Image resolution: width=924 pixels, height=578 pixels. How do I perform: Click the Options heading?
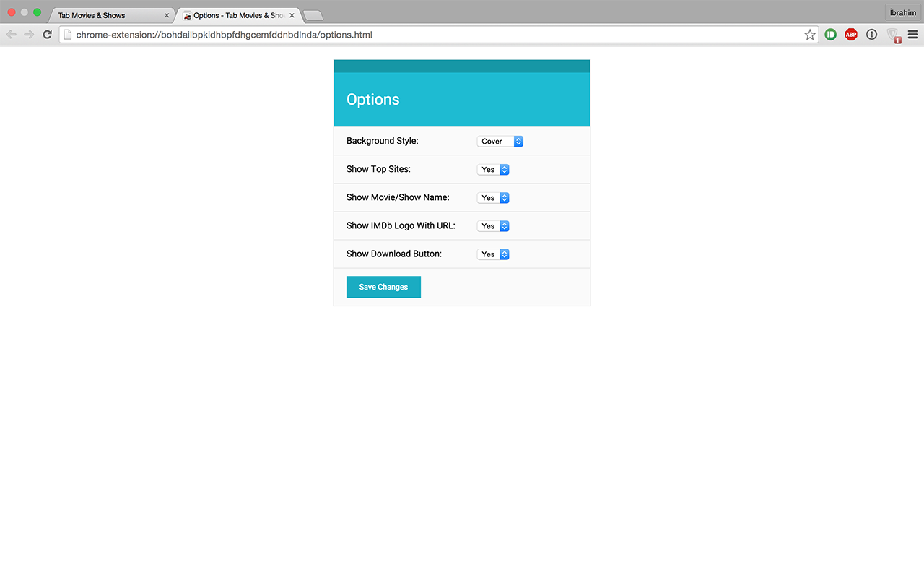[x=373, y=100]
